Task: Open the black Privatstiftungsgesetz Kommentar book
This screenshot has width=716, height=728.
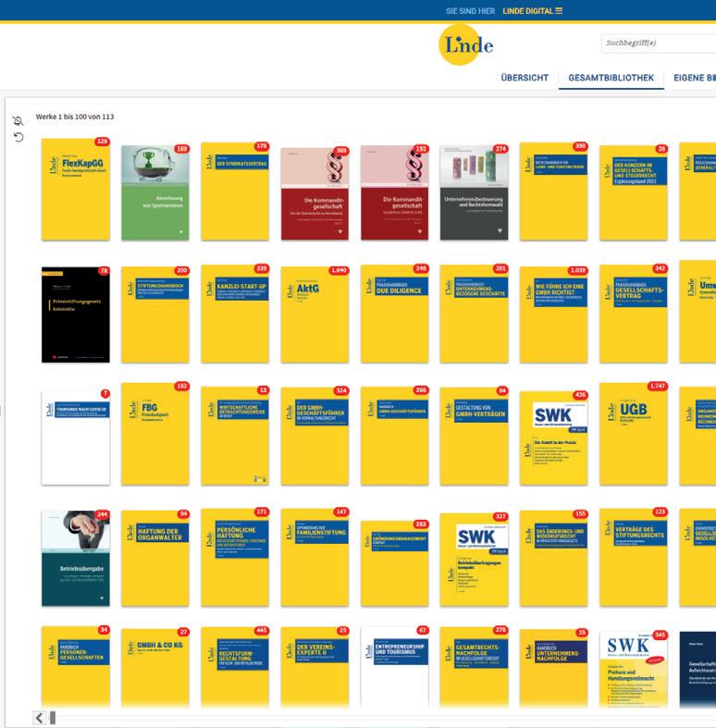Action: coord(76,315)
